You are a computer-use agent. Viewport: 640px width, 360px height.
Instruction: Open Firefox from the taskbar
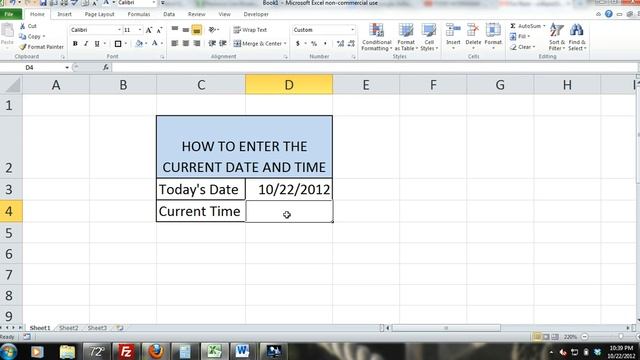tap(155, 351)
